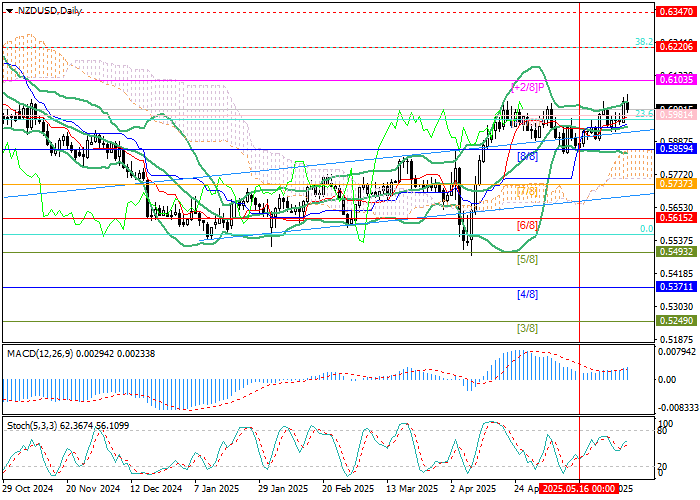The width and height of the screenshot is (700, 500).
Task: Click the NZDUSD,Daily chart title
Action: [x=47, y=9]
